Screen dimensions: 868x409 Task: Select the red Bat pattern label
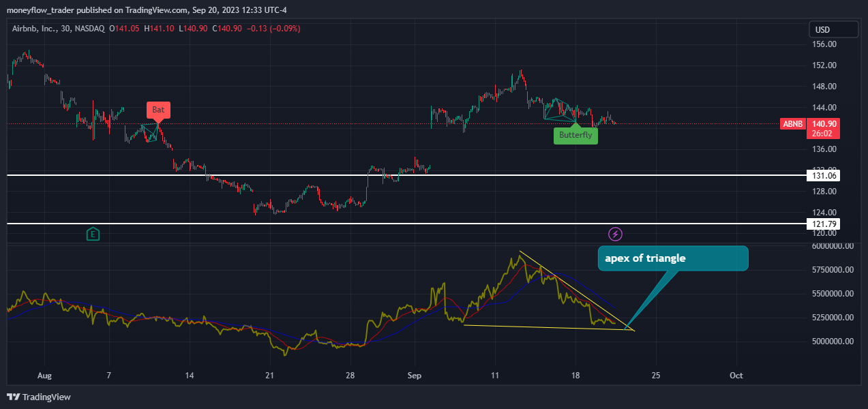point(158,109)
